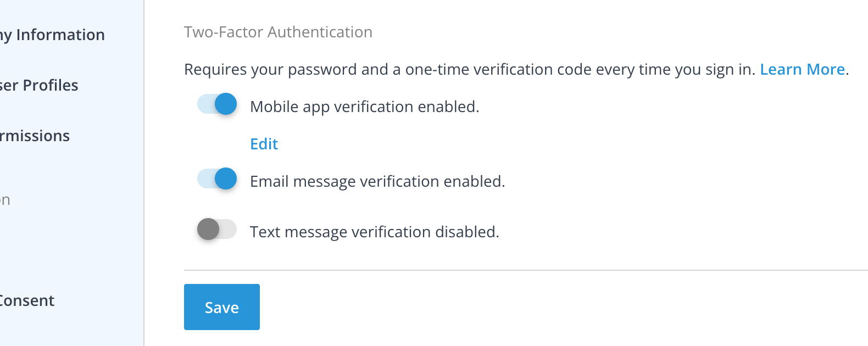
Task: Go to User Profiles sidebar item
Action: pyautogui.click(x=40, y=85)
